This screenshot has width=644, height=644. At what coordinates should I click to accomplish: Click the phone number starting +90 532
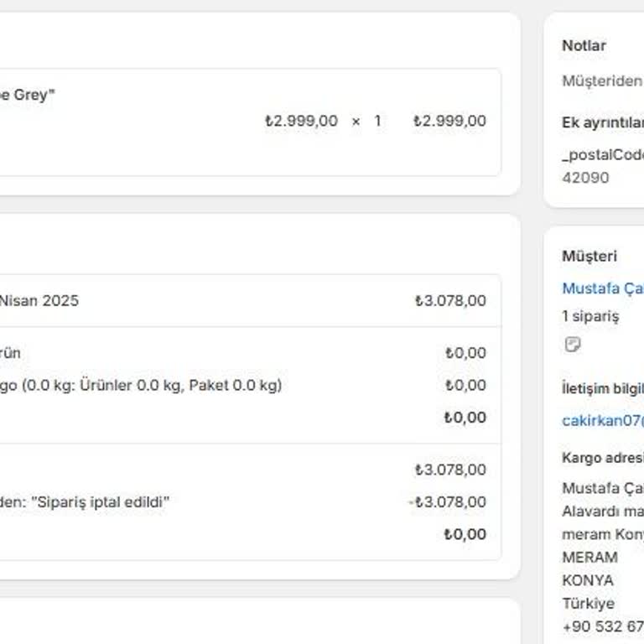click(x=602, y=626)
